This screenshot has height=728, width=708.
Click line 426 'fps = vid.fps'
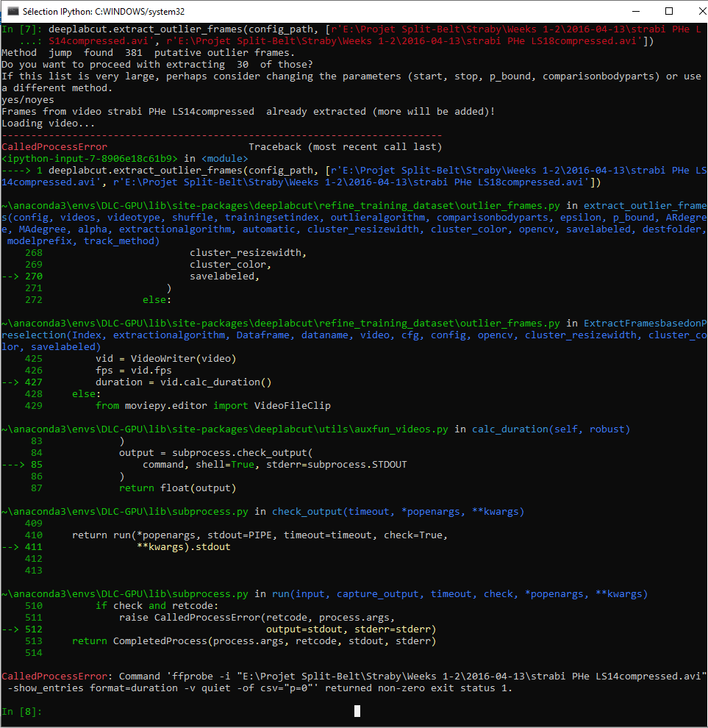pos(98,371)
